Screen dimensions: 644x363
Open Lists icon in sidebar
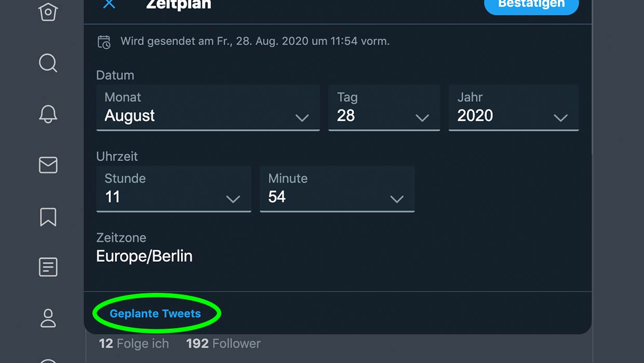(x=48, y=267)
